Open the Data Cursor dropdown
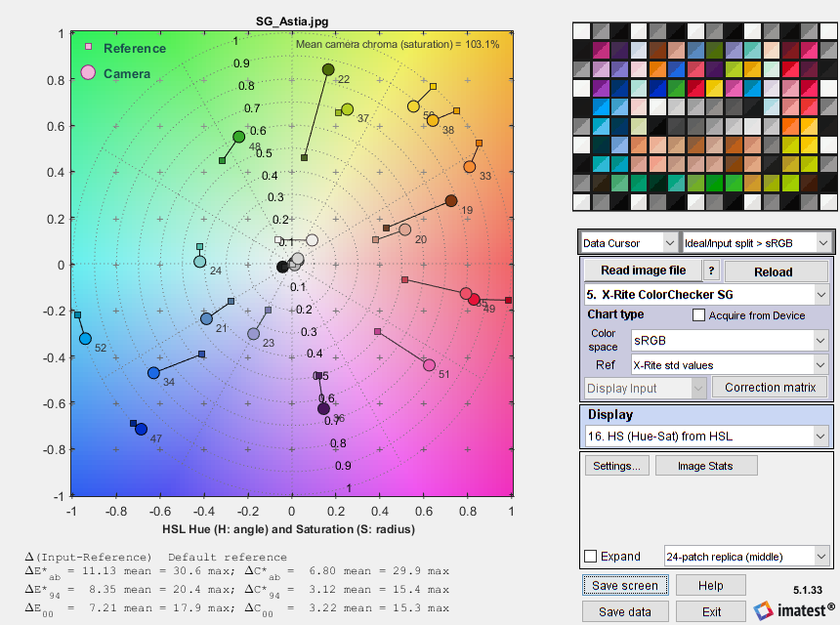Screen dimensions: 840x625 628,242
